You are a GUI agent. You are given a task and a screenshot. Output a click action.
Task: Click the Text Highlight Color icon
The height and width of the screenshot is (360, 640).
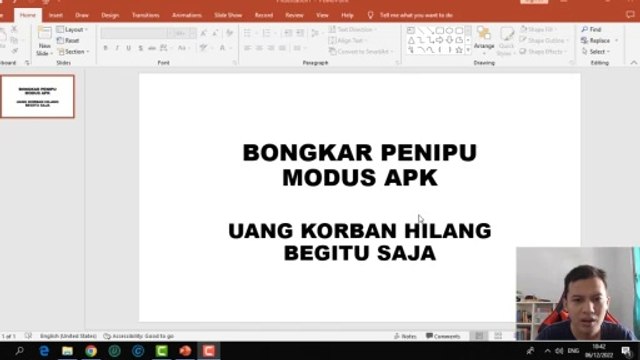click(x=204, y=48)
